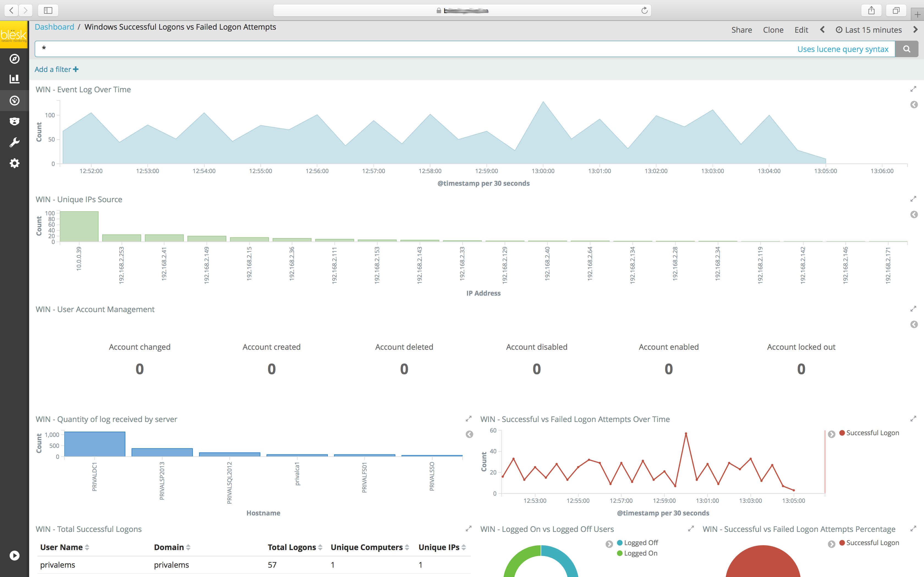Click the red Successful Logon legend swatch
The width and height of the screenshot is (924, 577).
pyautogui.click(x=842, y=433)
